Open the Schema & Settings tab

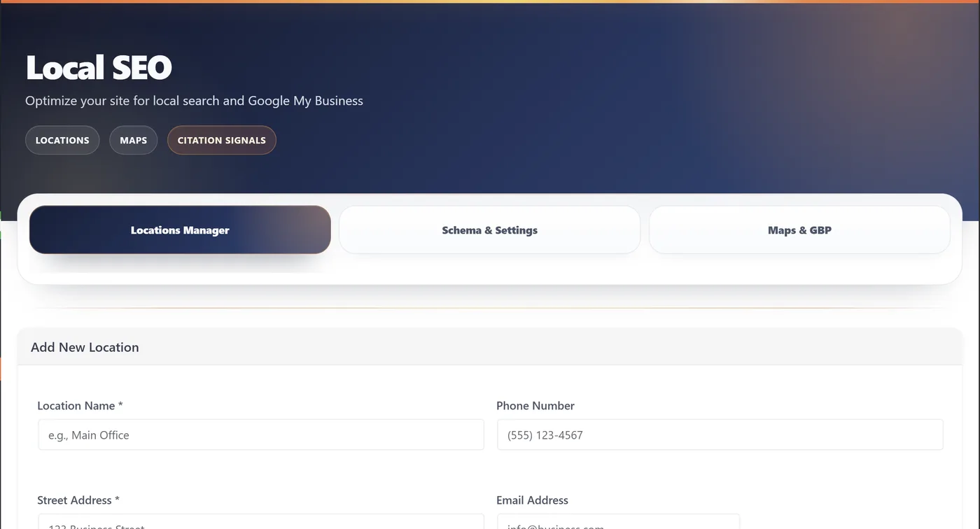pos(489,230)
